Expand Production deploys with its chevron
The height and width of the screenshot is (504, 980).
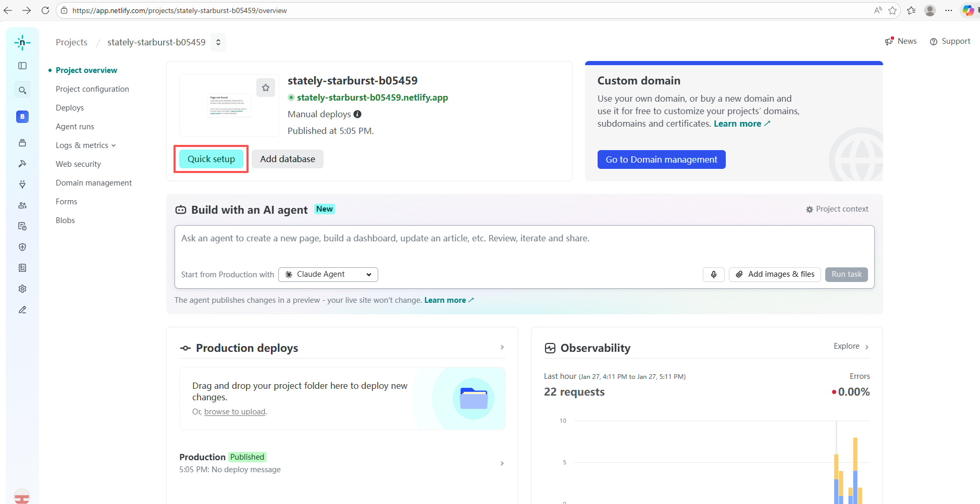pyautogui.click(x=502, y=347)
